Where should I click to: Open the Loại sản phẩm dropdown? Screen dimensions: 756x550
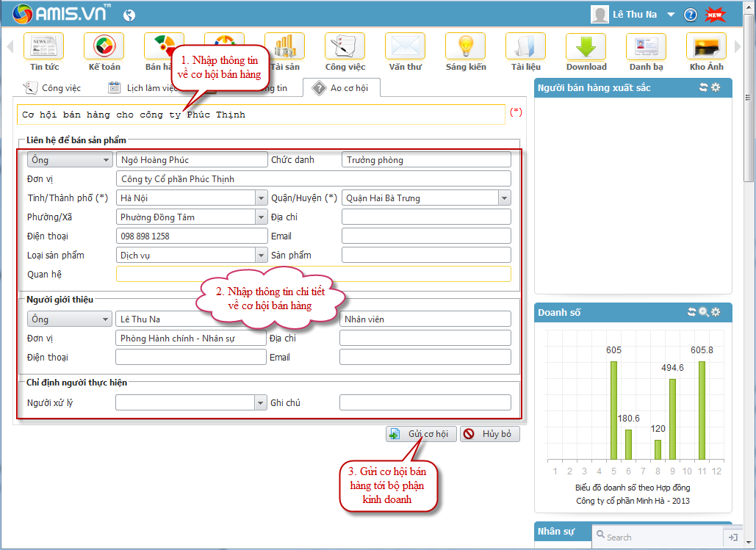click(261, 255)
